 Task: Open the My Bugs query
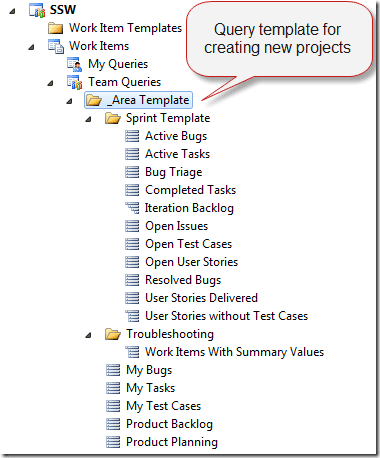tap(149, 370)
